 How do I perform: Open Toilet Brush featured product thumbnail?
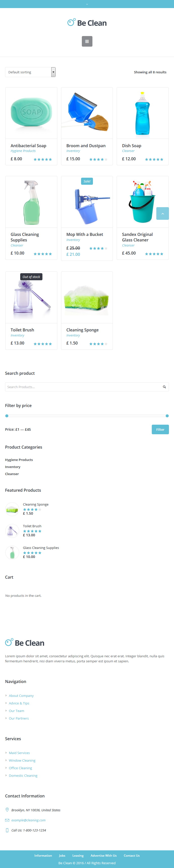coord(12,531)
